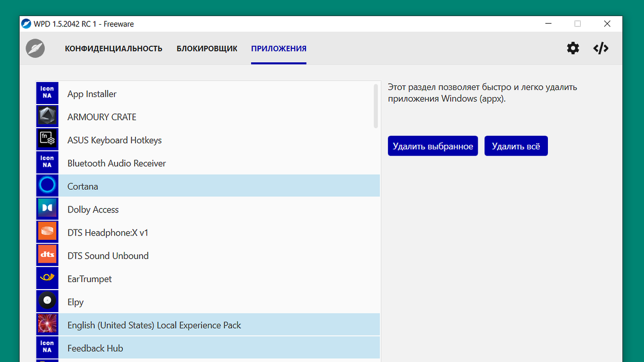Click the EarTrumpet horn icon

click(47, 278)
